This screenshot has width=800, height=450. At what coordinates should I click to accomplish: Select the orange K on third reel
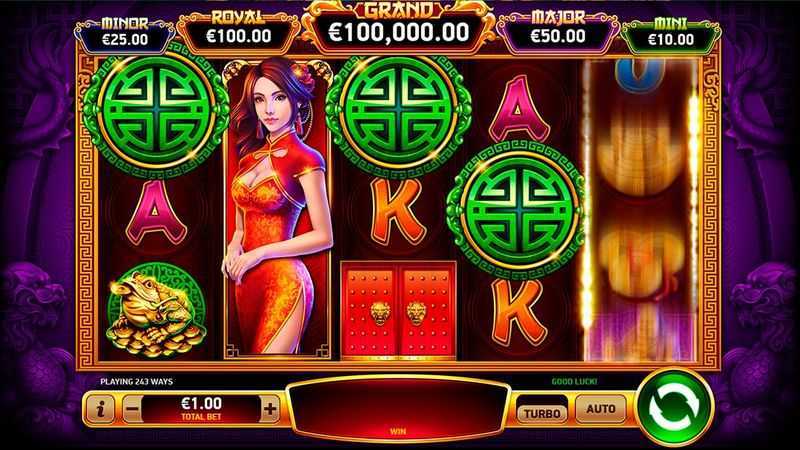[x=397, y=212]
